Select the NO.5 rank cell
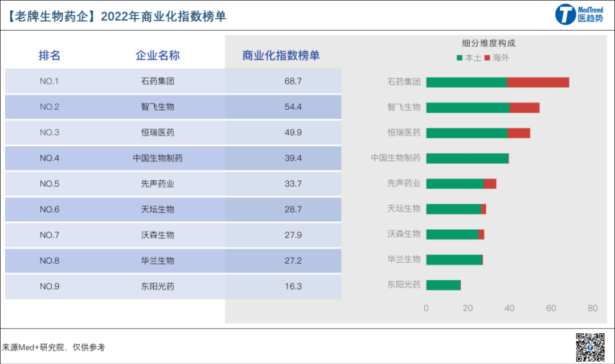 click(50, 184)
